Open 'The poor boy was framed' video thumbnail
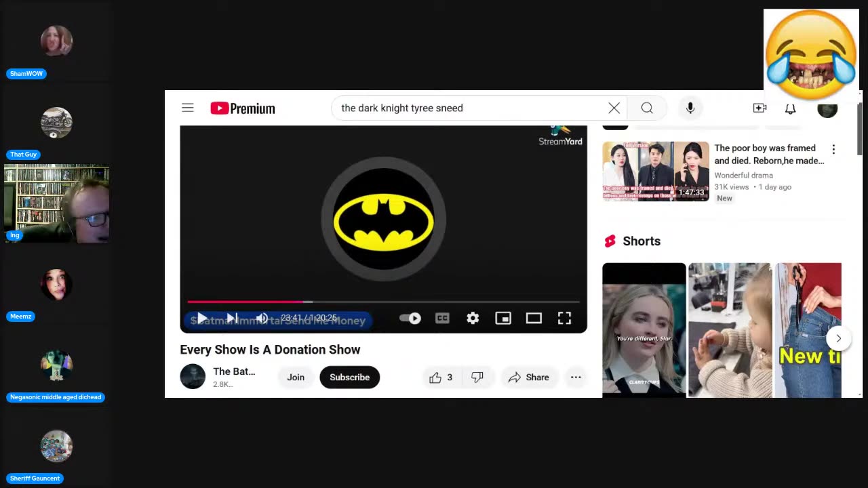The width and height of the screenshot is (868, 488). click(x=656, y=171)
